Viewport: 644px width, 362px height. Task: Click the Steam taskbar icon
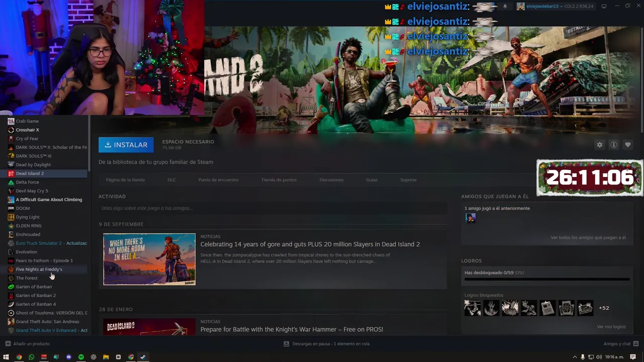(x=143, y=357)
